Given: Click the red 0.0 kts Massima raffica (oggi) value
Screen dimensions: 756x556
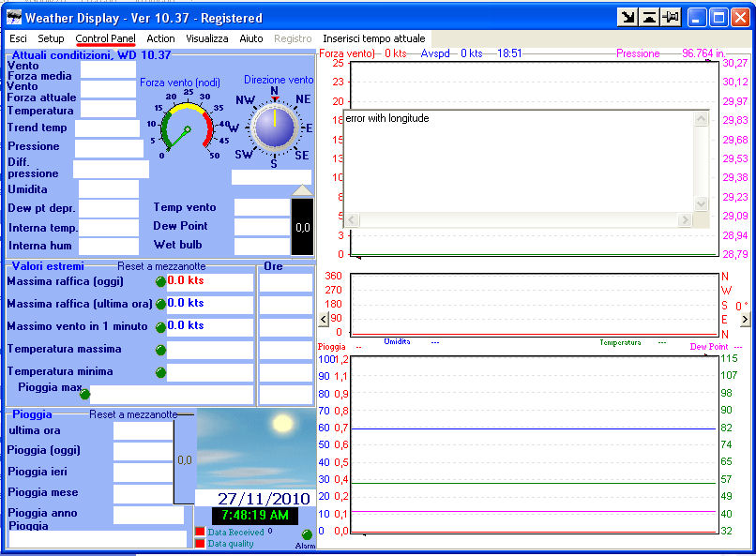Looking at the screenshot, I should [186, 280].
